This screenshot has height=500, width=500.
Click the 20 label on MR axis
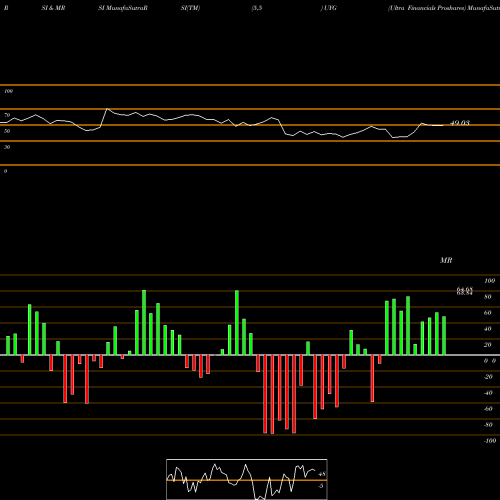coord(488,345)
